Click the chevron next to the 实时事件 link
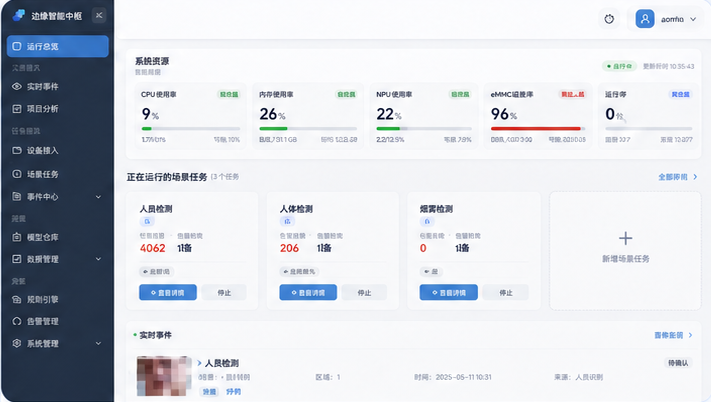 pyautogui.click(x=691, y=335)
